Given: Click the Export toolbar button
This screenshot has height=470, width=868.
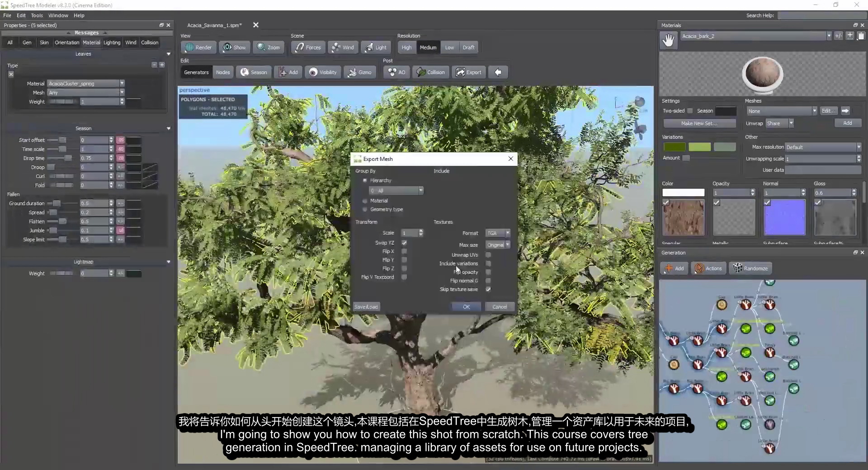Looking at the screenshot, I should [469, 72].
